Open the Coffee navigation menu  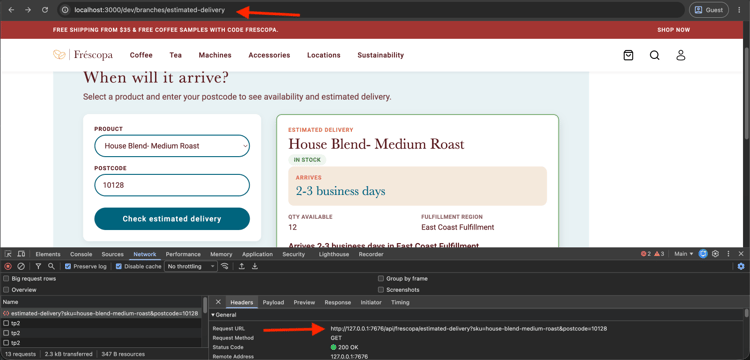(x=141, y=55)
